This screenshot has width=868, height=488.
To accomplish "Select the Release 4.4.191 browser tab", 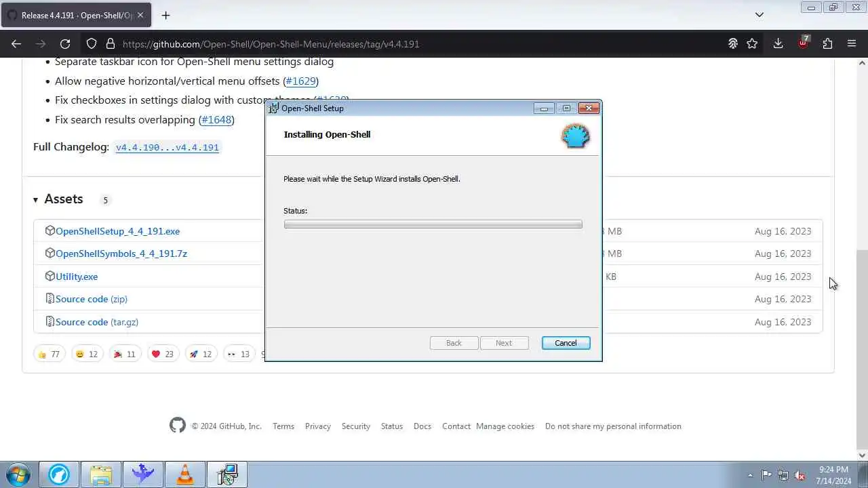I will 77,15.
